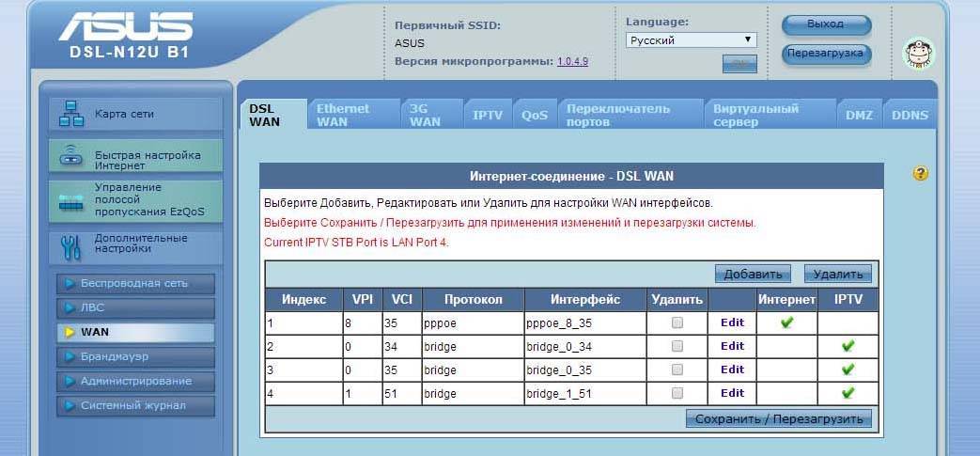The width and height of the screenshot is (980, 456).
Task: Click the yellow help question mark icon
Action: tap(920, 174)
